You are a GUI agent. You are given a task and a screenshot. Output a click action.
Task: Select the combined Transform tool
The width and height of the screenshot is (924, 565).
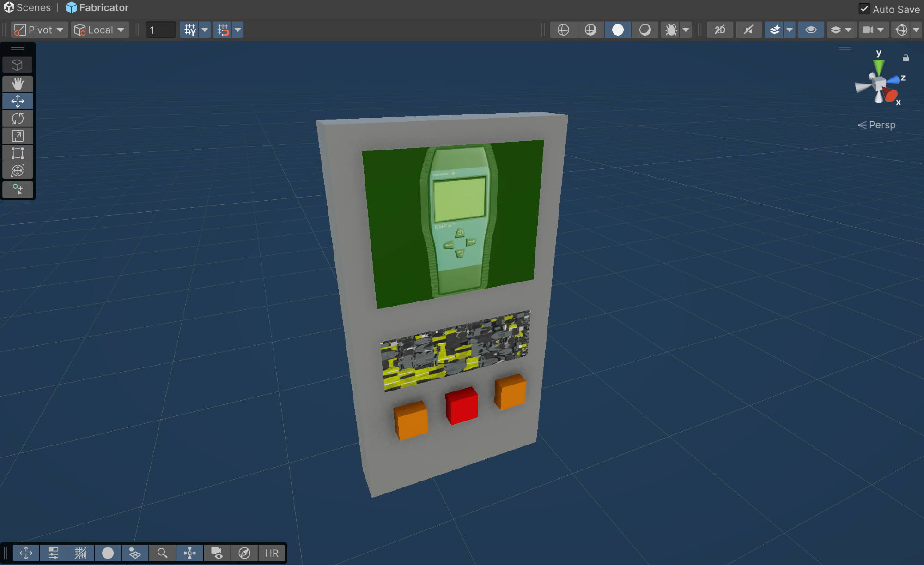click(18, 171)
